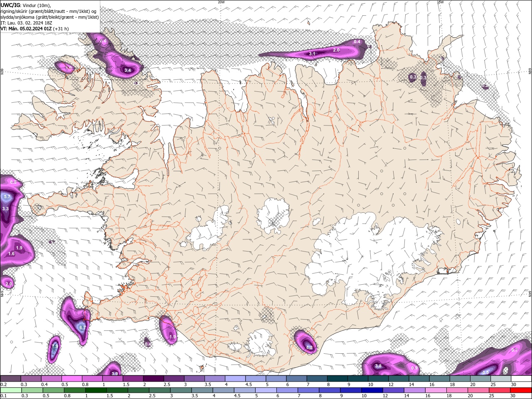Select the lower legend green swatch labeled 0.5
Viewport: 532px width, 399px height.
(54, 390)
